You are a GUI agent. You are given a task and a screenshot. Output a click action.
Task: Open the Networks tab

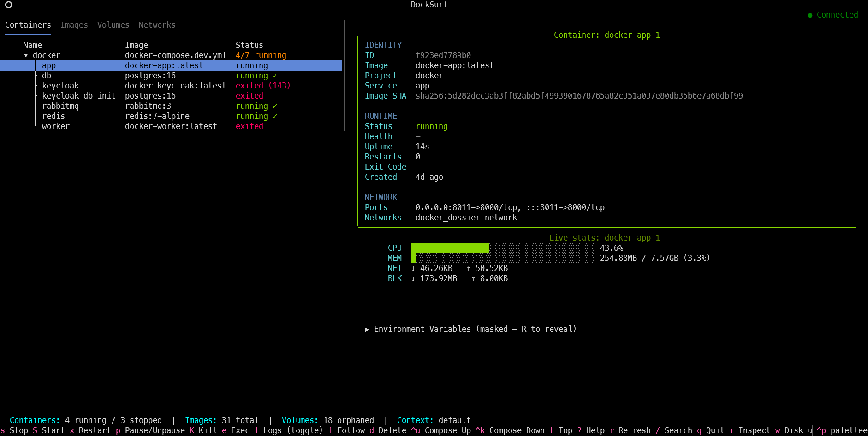tap(157, 25)
